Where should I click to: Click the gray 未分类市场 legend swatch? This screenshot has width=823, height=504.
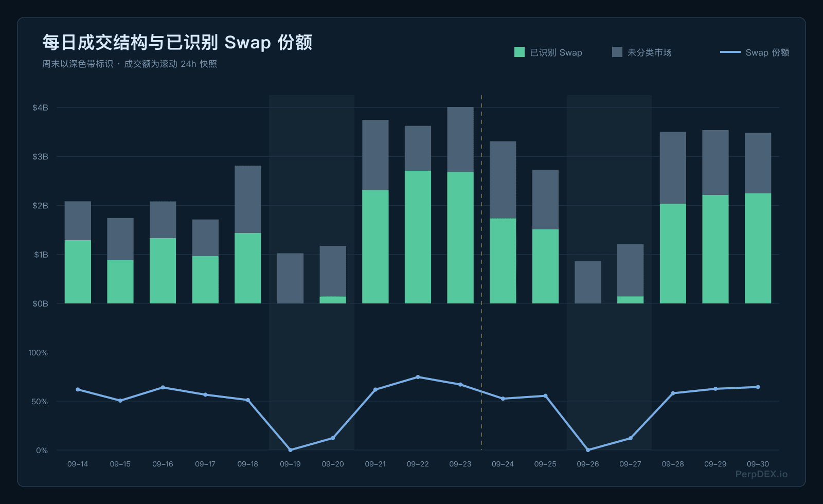coord(617,52)
